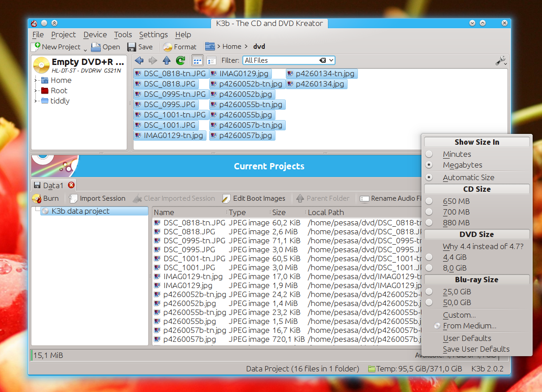The width and height of the screenshot is (542, 392).
Task: Click the Save floppy disk icon
Action: click(x=132, y=47)
